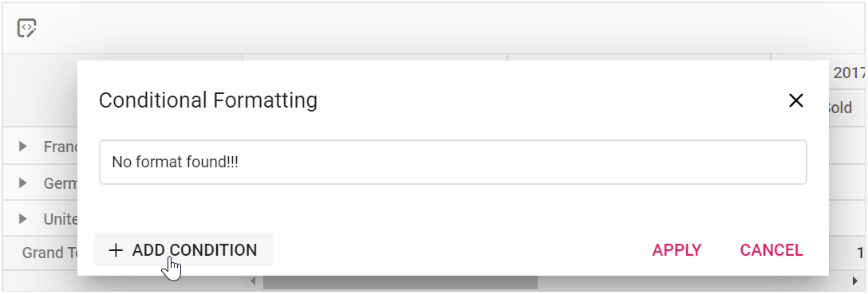The height and width of the screenshot is (294, 868).
Task: Cancel the conditional formatting dialog
Action: coord(771,250)
